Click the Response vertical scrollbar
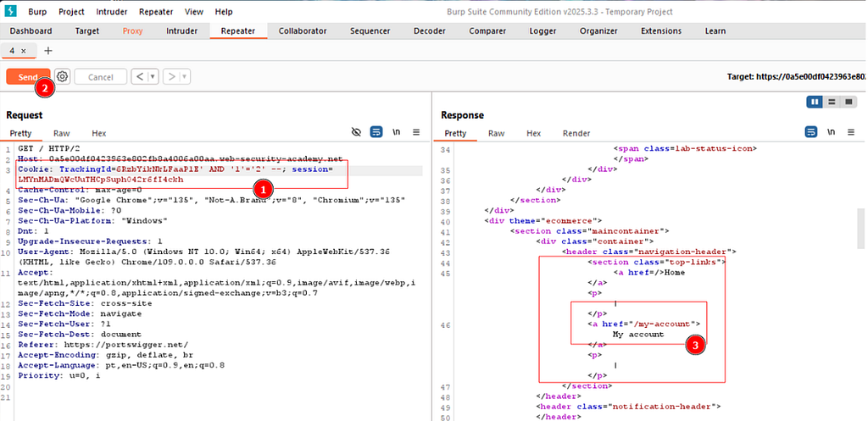 click(x=860, y=228)
